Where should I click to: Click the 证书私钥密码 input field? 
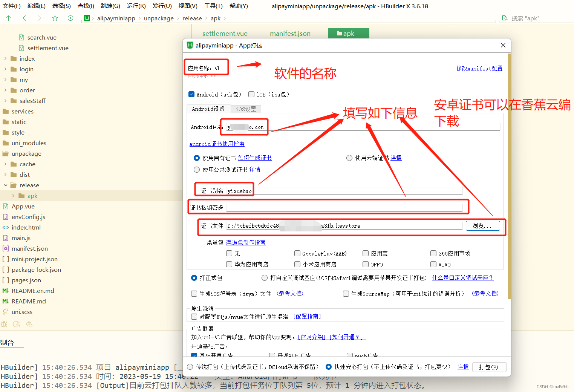344,208
